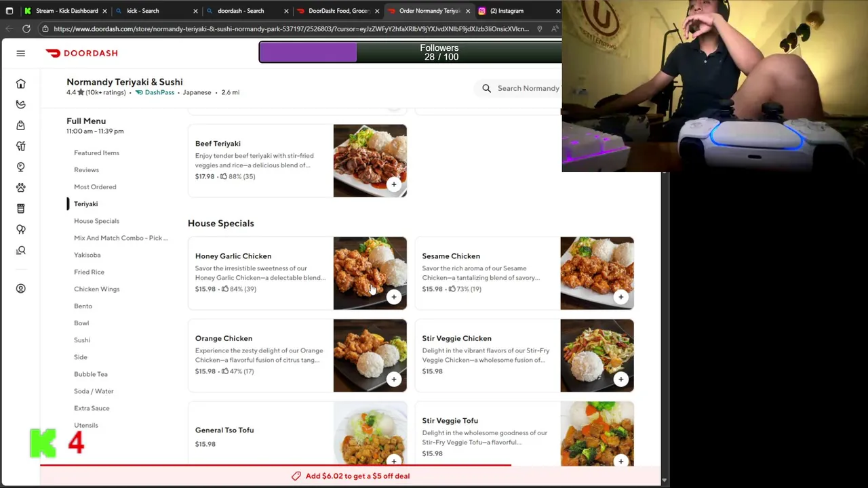Screen dimensions: 868x488
Task: Select Mix And Match Combo category
Action: [121, 238]
